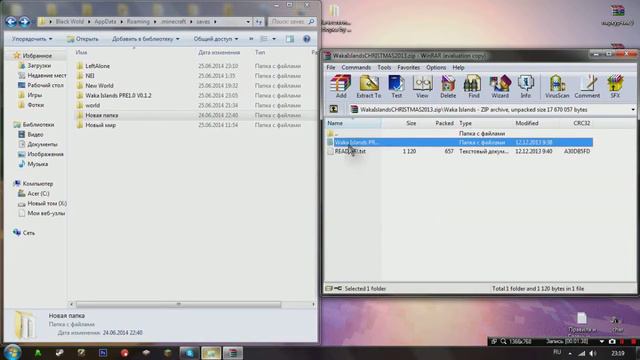Viewport: 640px width, 360px height.
Task: Click the Explorer back arrow button
Action: pyautogui.click(x=11, y=22)
